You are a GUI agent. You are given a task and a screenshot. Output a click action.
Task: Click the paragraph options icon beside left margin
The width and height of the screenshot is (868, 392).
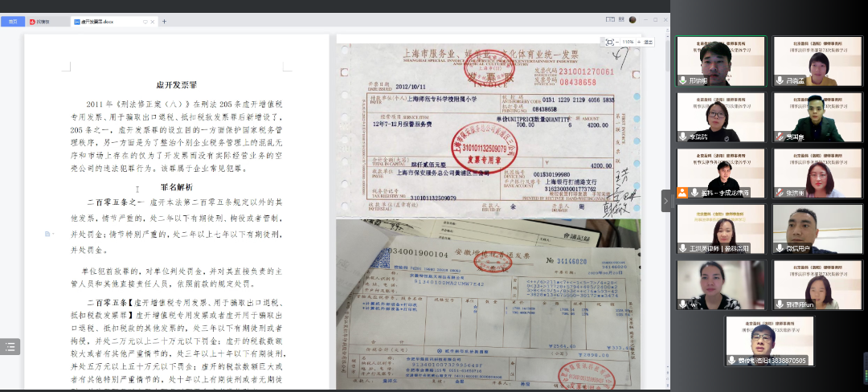click(x=49, y=234)
